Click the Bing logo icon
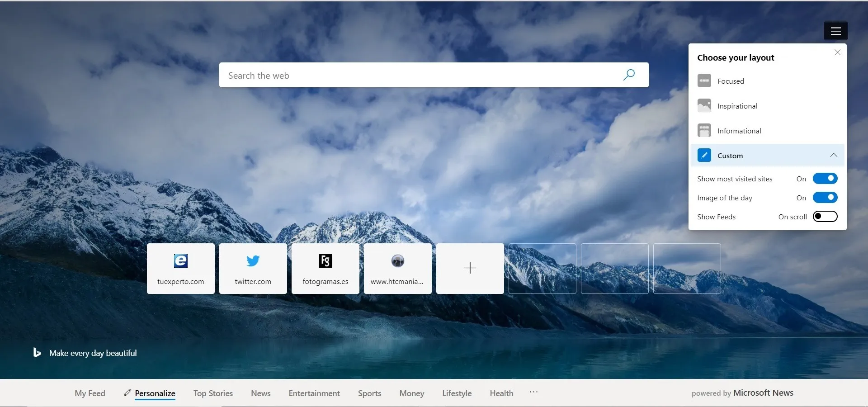The width and height of the screenshot is (868, 407). point(37,353)
